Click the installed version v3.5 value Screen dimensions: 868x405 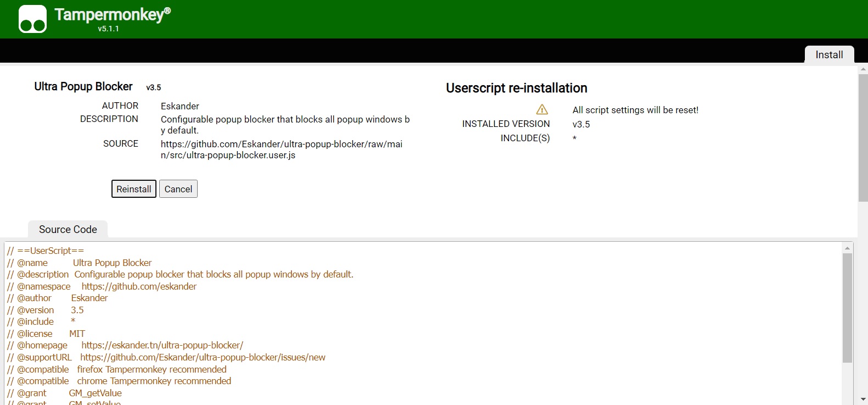tap(581, 124)
